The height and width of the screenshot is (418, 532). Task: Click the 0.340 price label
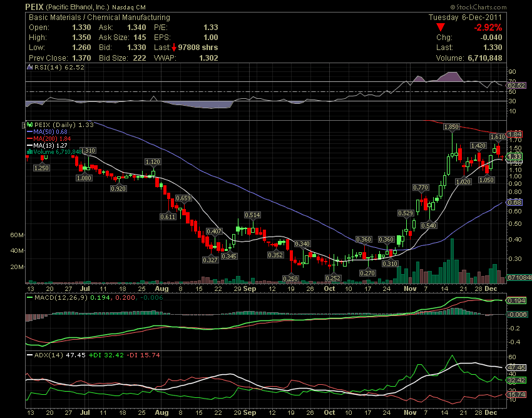pyautogui.click(x=302, y=243)
